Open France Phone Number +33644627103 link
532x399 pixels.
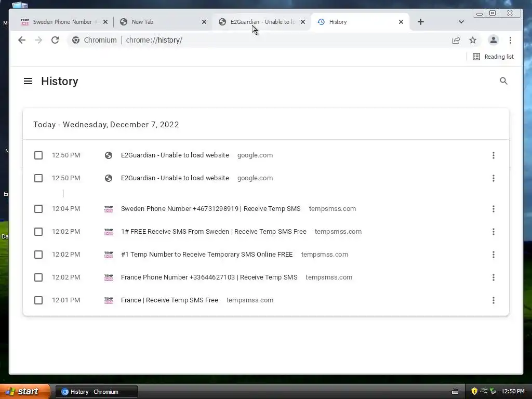[209, 277]
